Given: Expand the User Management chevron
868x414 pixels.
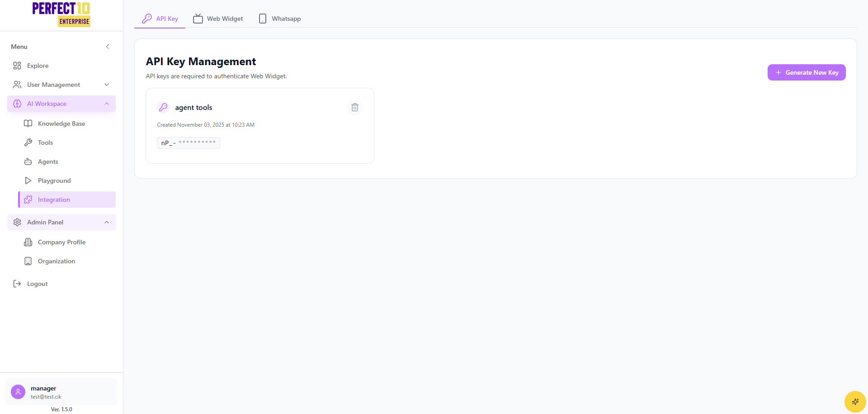Looking at the screenshot, I should [x=107, y=85].
